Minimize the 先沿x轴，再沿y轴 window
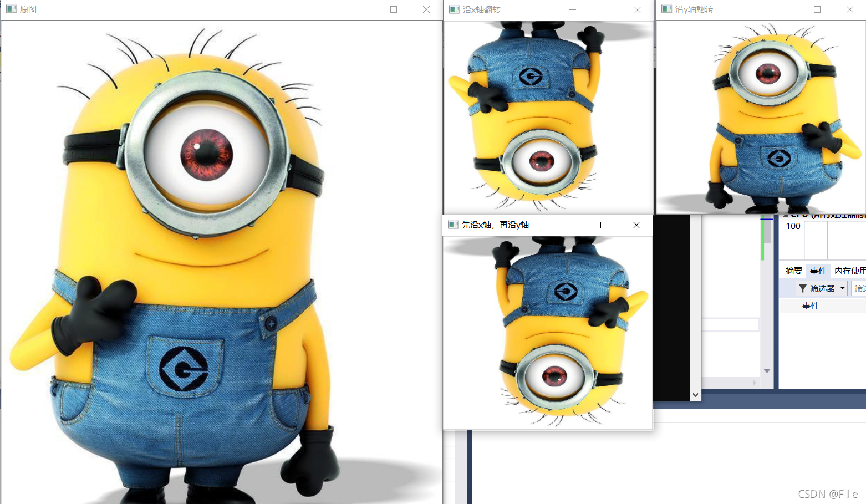 (572, 225)
